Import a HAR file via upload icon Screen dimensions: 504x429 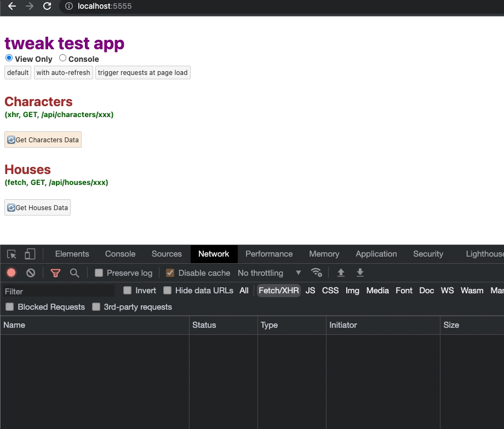click(x=340, y=273)
